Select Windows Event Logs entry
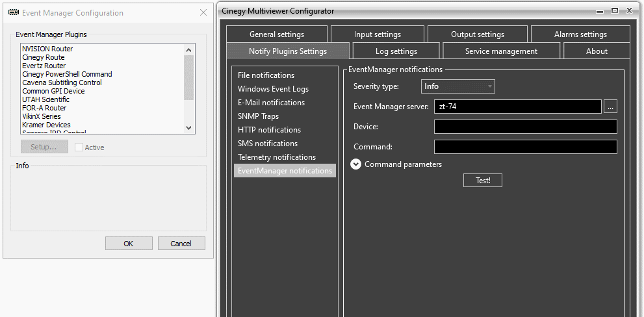644x317 pixels. [285, 89]
